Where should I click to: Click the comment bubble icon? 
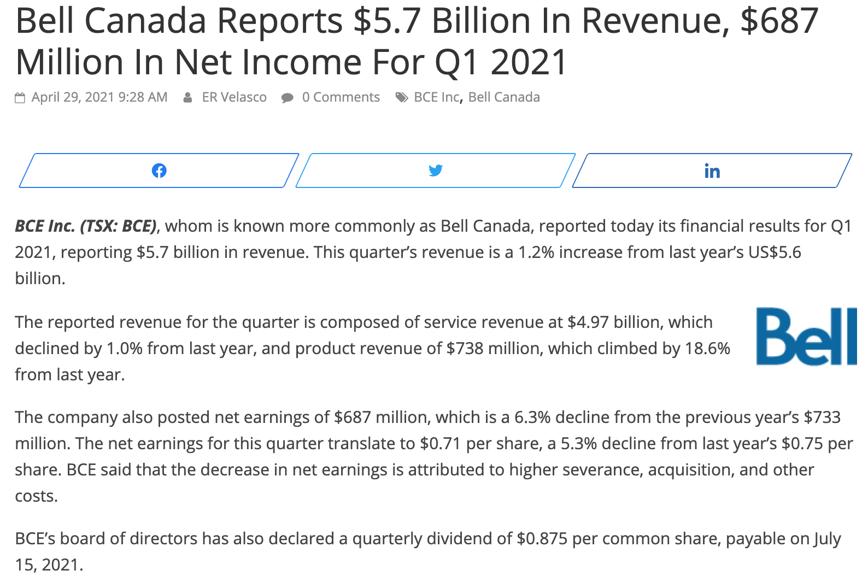[x=287, y=98]
